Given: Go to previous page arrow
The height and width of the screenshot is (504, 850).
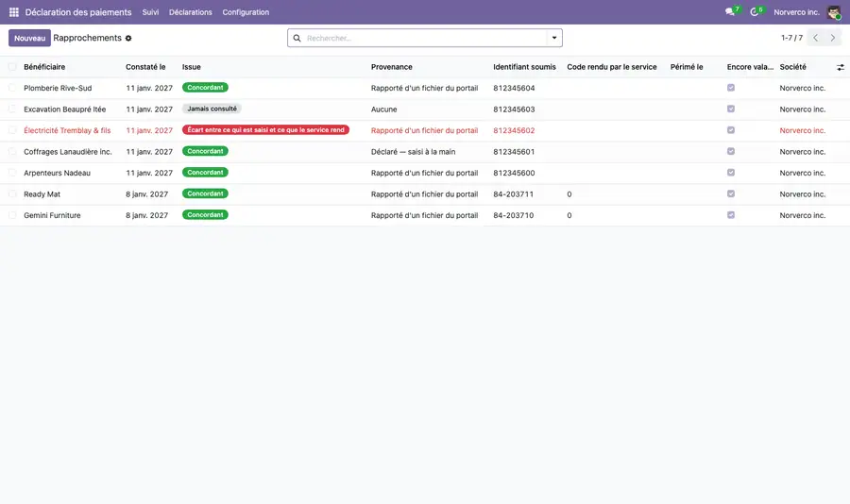Looking at the screenshot, I should click(815, 38).
